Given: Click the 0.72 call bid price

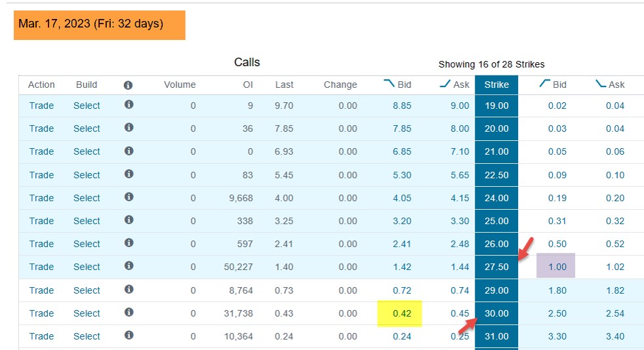Looking at the screenshot, I should (401, 290).
